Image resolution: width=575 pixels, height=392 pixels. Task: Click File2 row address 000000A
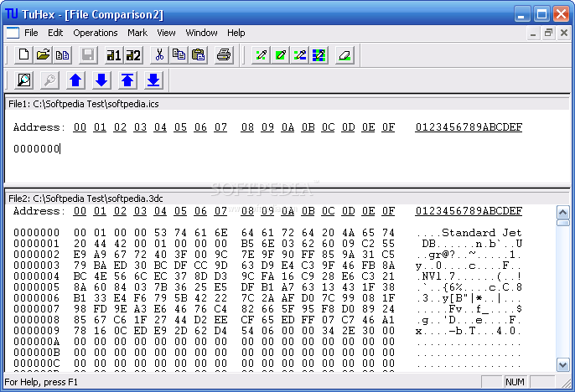tap(36, 342)
